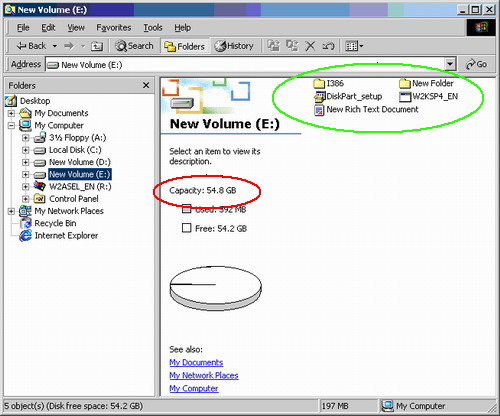
Task: Expand My Network Places node
Action: coord(11,211)
